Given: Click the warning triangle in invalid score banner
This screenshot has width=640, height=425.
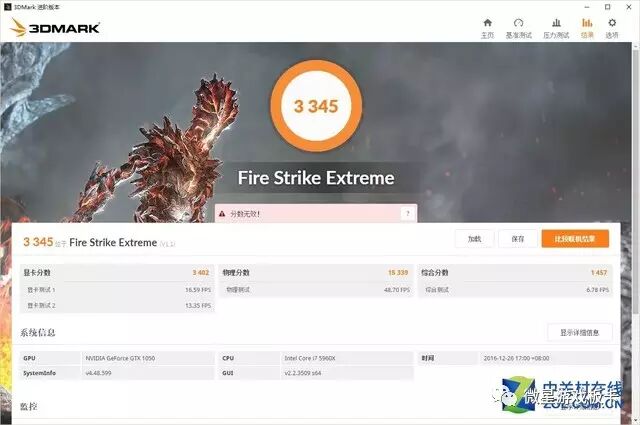Looking at the screenshot, I should (x=222, y=214).
